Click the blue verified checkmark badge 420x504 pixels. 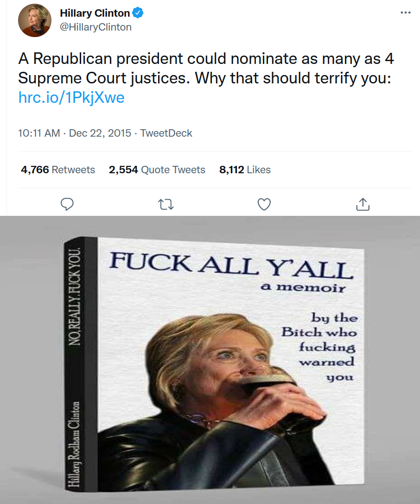pyautogui.click(x=139, y=13)
